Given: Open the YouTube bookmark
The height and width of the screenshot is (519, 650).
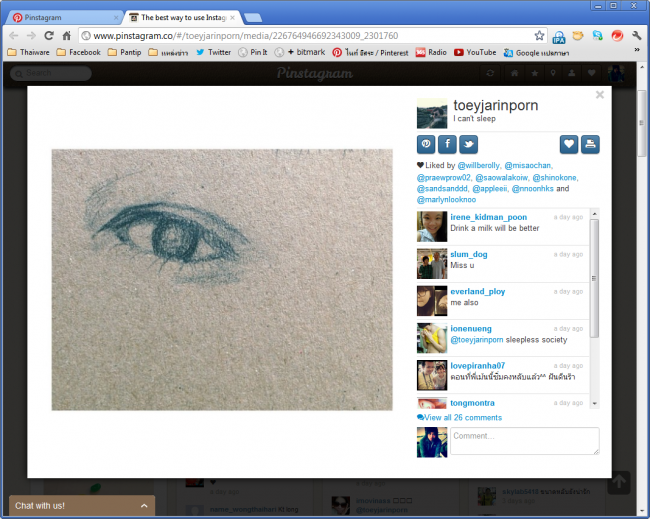Looking at the screenshot, I should (475, 52).
